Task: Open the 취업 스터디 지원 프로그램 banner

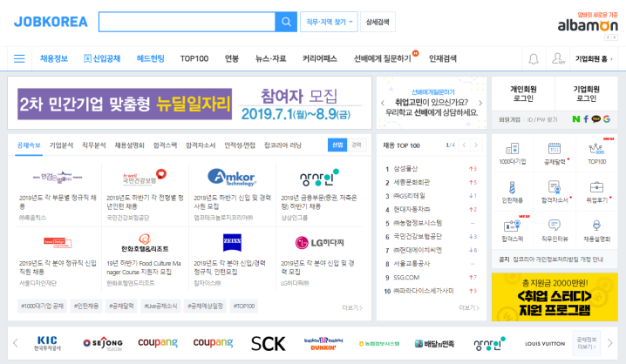Action: point(555,297)
